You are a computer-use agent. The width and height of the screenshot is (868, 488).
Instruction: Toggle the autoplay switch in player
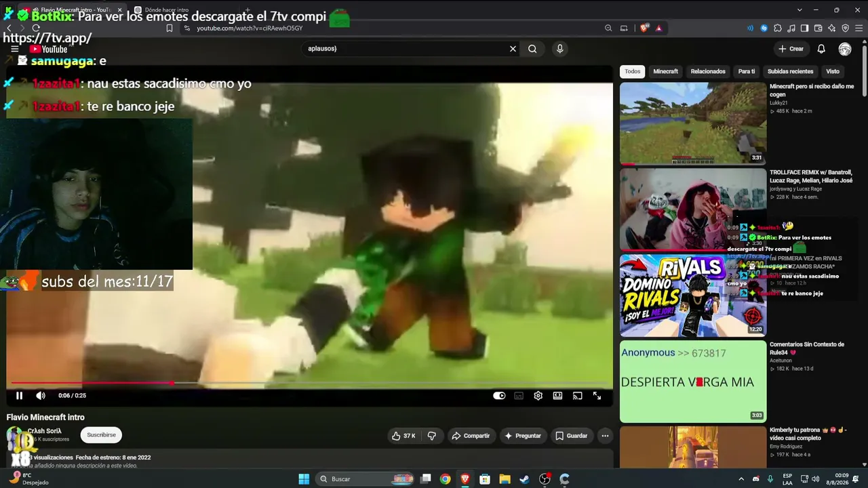tap(499, 396)
